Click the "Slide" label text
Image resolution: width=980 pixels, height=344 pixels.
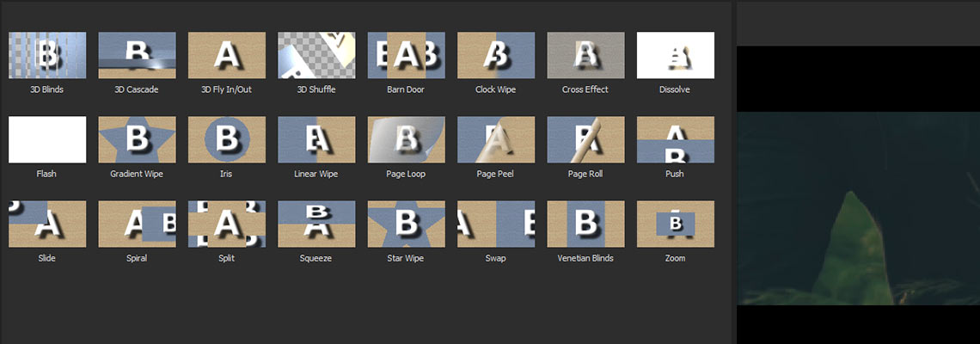(x=47, y=258)
